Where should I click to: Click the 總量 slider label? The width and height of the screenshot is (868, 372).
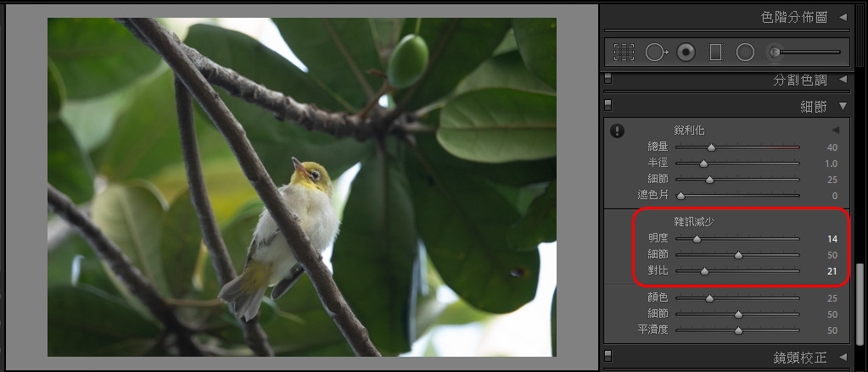tap(658, 147)
